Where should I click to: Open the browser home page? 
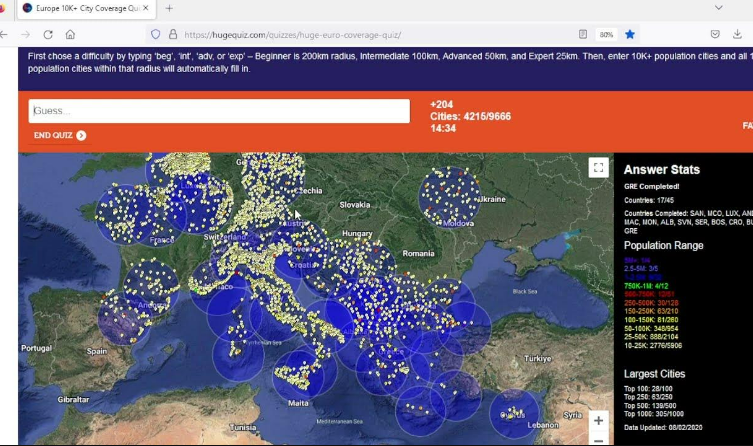click(70, 35)
